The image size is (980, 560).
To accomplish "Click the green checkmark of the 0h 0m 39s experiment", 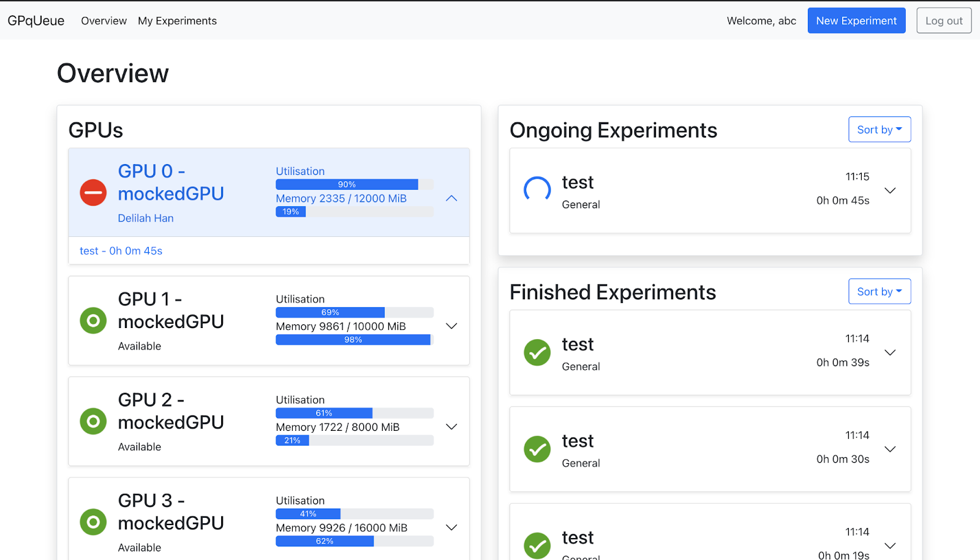I will pyautogui.click(x=537, y=353).
